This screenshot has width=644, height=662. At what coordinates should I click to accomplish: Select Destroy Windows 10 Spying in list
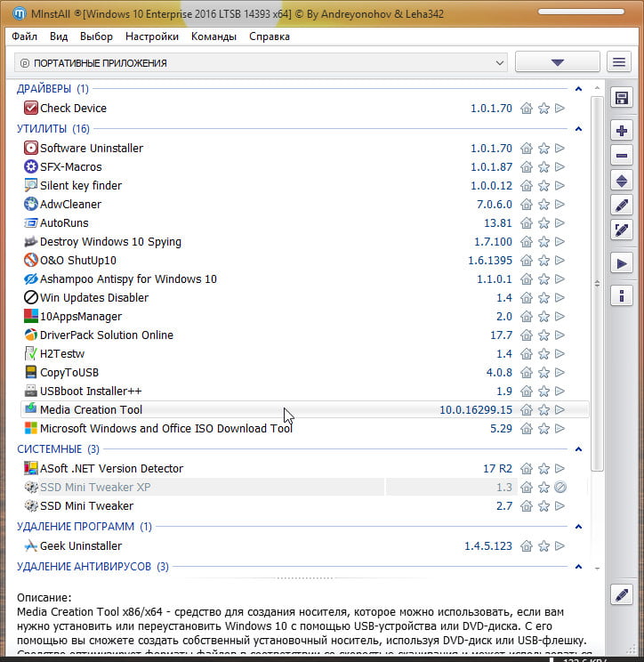(110, 242)
